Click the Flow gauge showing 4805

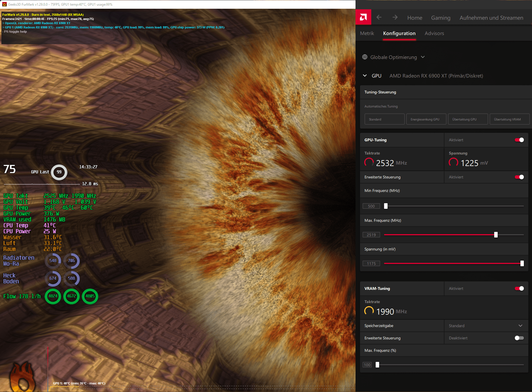[90, 296]
